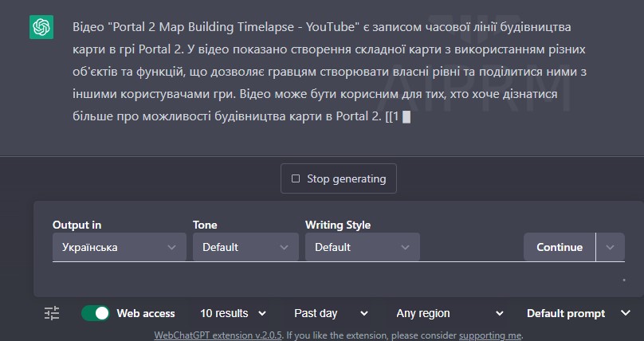Open the Output in Українська dropdown

tap(119, 247)
